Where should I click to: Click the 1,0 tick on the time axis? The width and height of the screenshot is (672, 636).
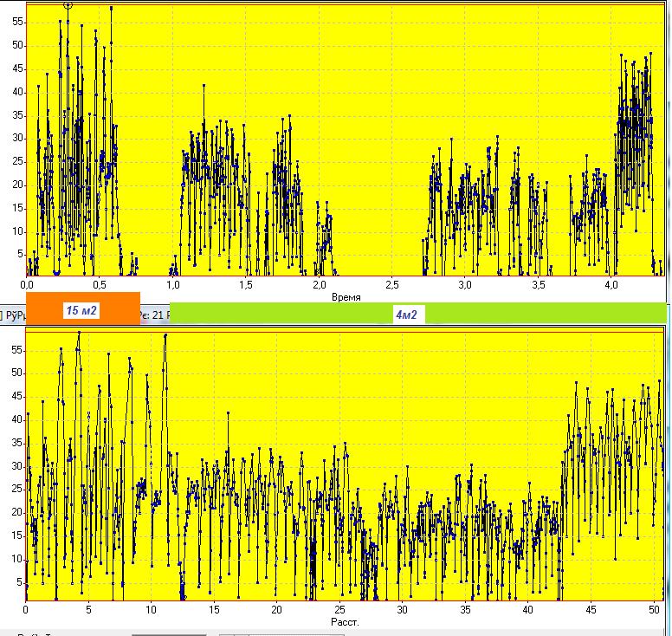click(x=173, y=285)
